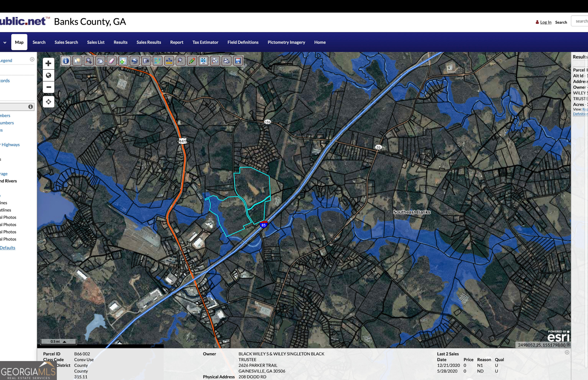Click the 'utlines' layer entry
This screenshot has height=380, width=588.
(x=5, y=210)
